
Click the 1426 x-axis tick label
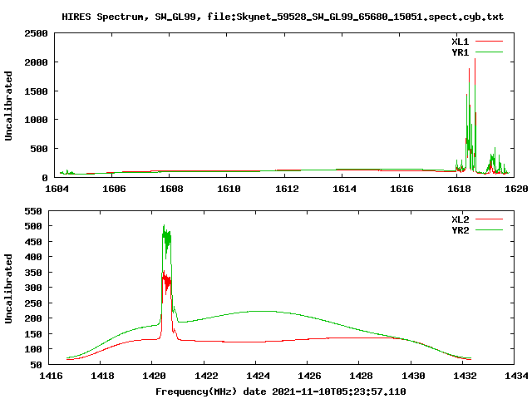pos(309,376)
